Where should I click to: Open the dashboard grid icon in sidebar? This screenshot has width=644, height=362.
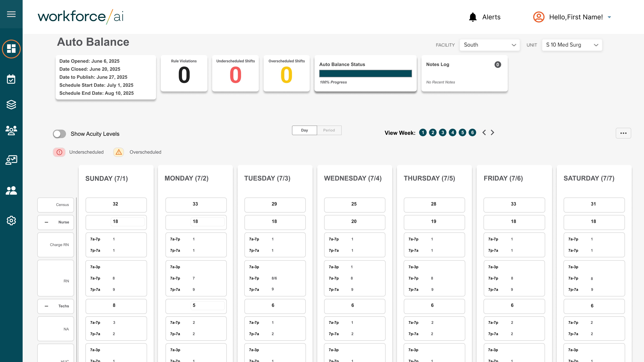click(x=11, y=49)
